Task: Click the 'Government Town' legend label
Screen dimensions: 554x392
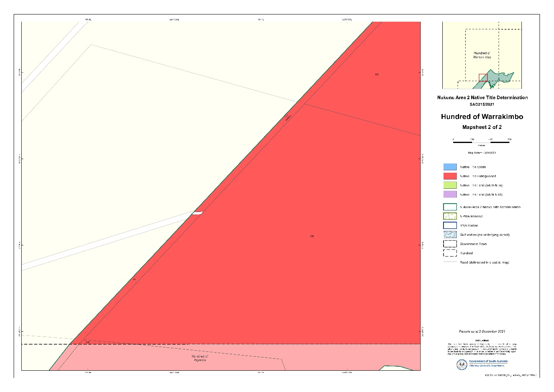Action: pyautogui.click(x=473, y=244)
